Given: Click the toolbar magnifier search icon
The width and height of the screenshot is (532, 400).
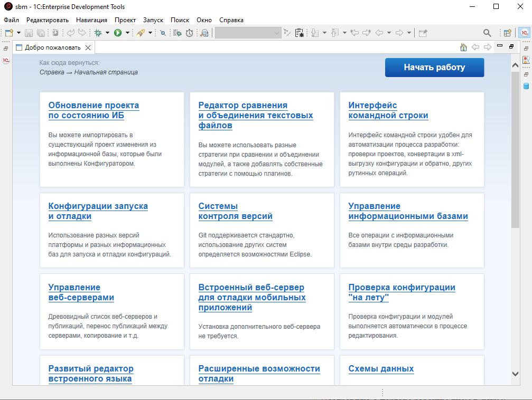Looking at the screenshot, I should [487, 33].
